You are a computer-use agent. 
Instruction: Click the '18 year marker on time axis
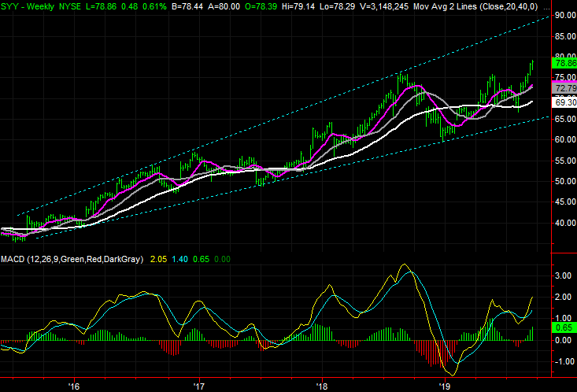click(x=321, y=386)
